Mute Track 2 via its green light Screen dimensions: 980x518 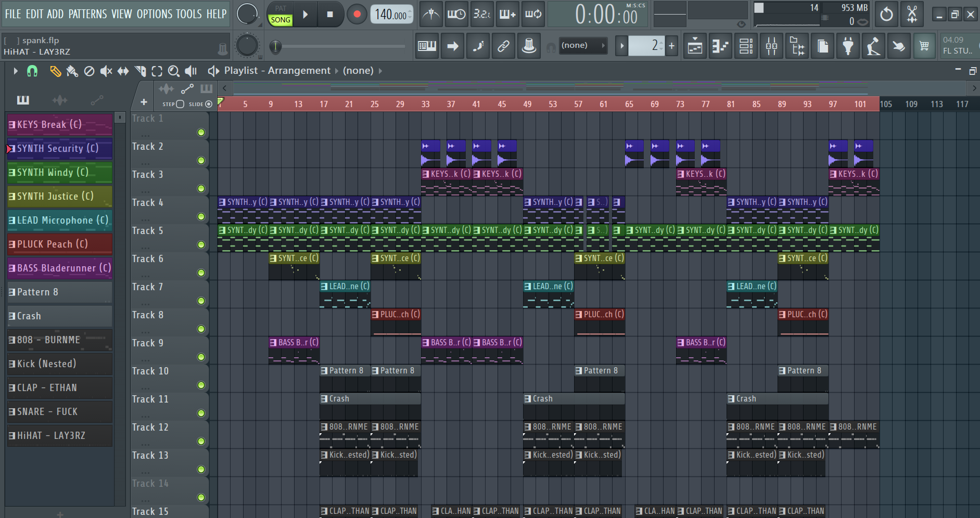click(201, 160)
